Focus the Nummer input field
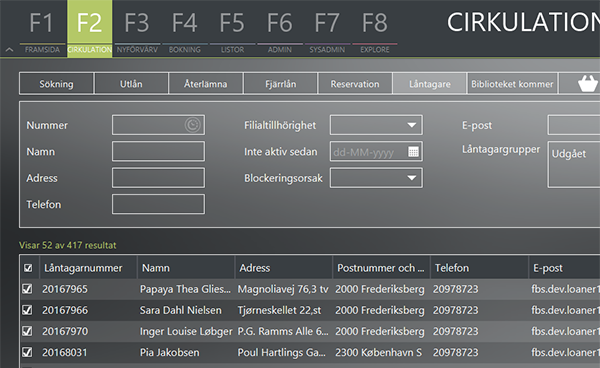600x368 pixels. [x=158, y=125]
